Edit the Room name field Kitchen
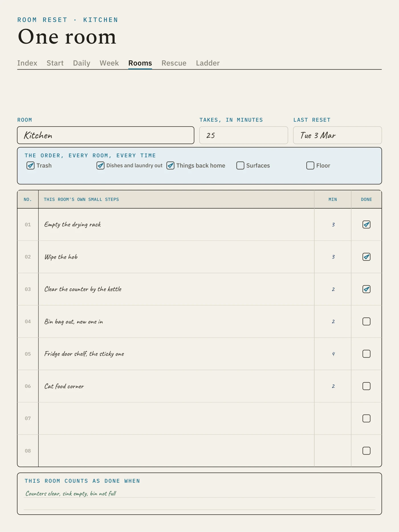This screenshot has width=399, height=532. (105, 135)
